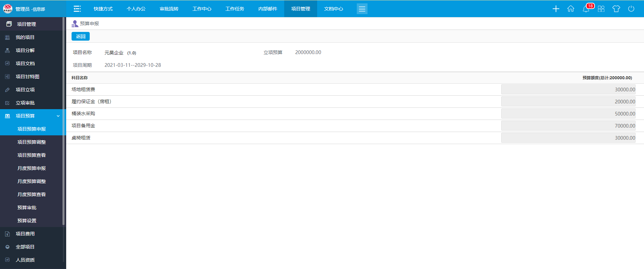
Task: Click the shirt theme skin icon
Action: (x=616, y=9)
